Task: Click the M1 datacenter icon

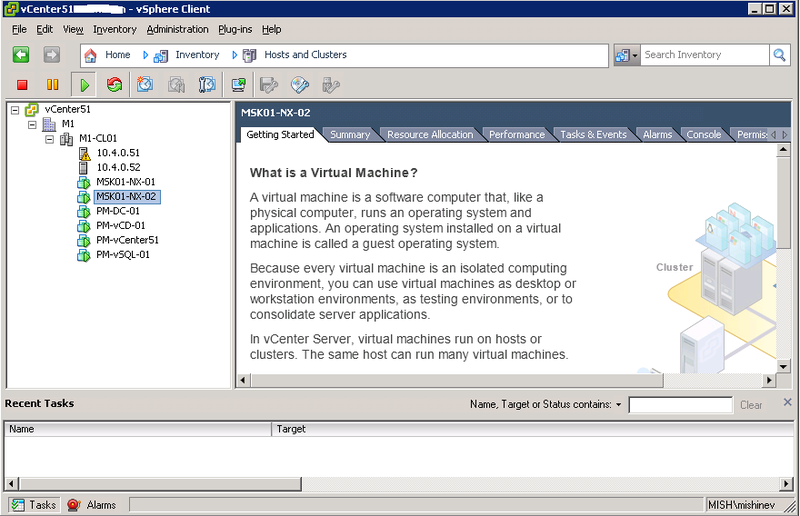Action: tap(49, 124)
